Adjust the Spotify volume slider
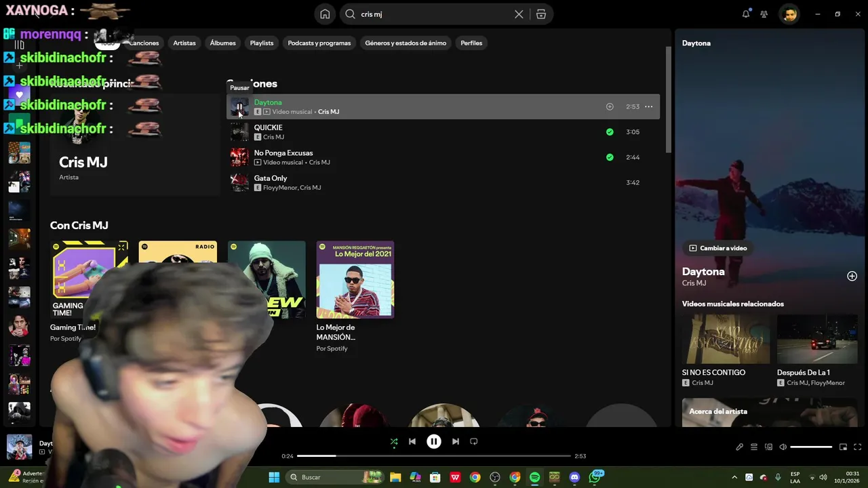Image resolution: width=868 pixels, height=488 pixels. click(811, 447)
